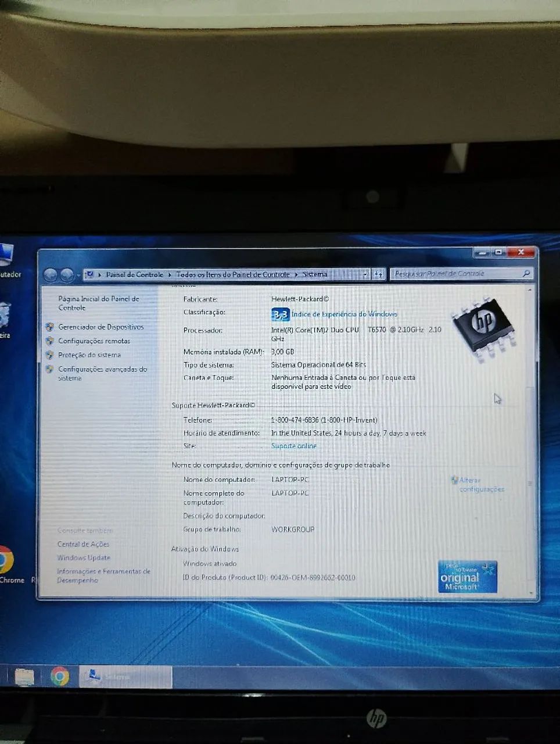Click the 3,3 experience score badge
Screen dimensions: 560x744
point(280,314)
